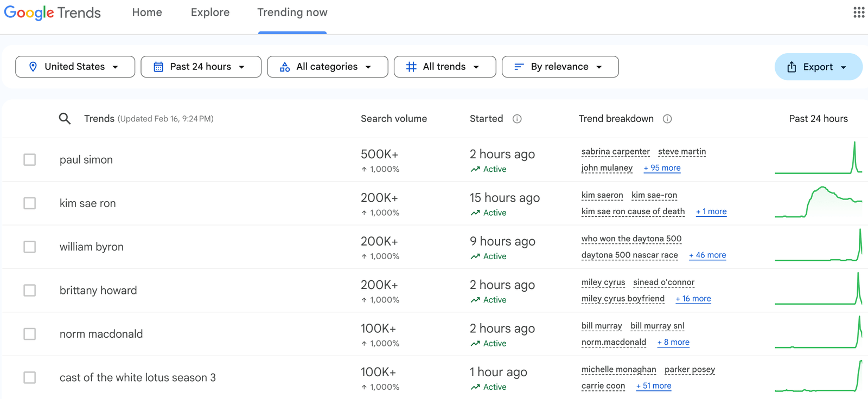Open 'cast of the white lotus season 3' trend
868x399 pixels.
coord(138,377)
